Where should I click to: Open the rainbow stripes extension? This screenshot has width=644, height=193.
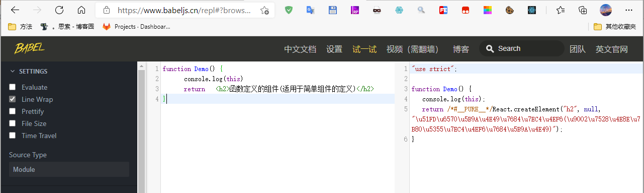click(488, 10)
